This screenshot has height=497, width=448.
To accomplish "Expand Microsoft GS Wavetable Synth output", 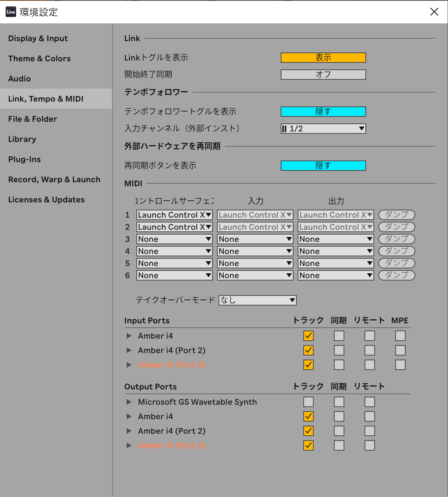I will (x=129, y=402).
